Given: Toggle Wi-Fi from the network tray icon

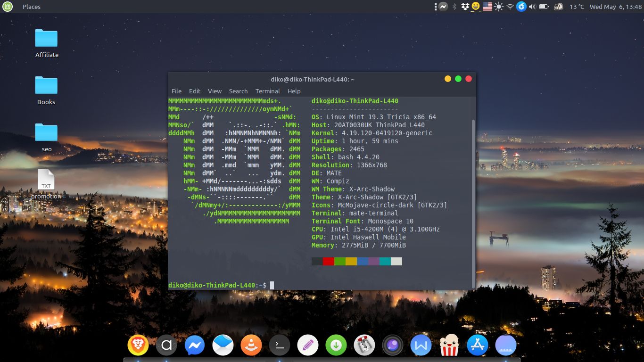Looking at the screenshot, I should point(511,7).
